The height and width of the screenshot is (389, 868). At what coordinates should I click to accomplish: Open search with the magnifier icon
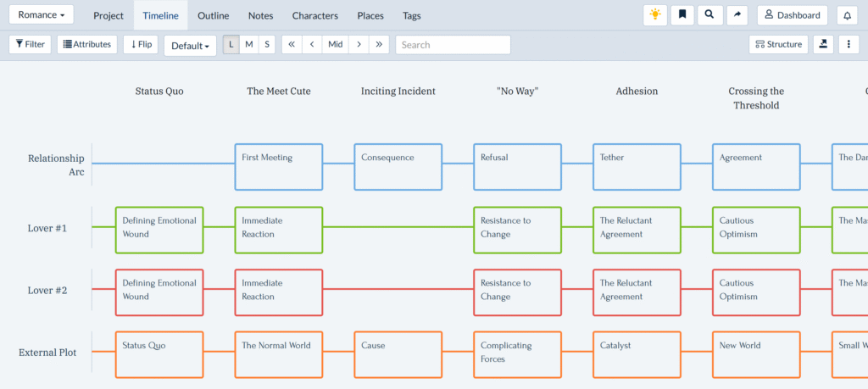point(709,15)
